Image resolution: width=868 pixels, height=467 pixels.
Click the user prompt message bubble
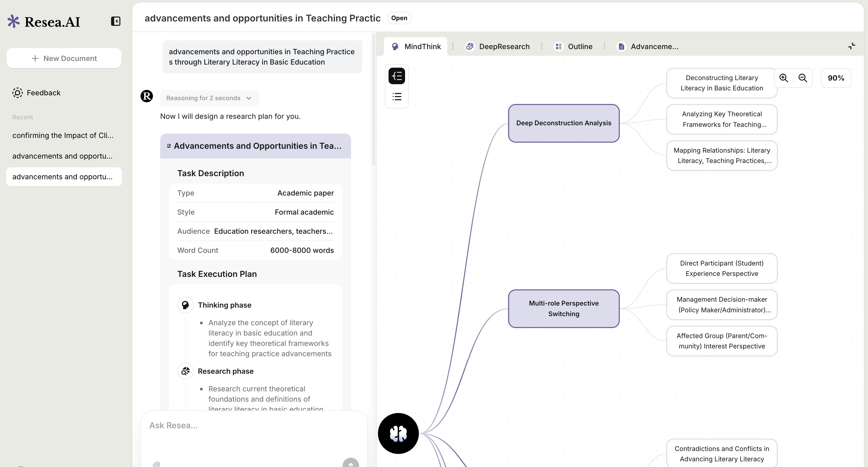tap(262, 57)
